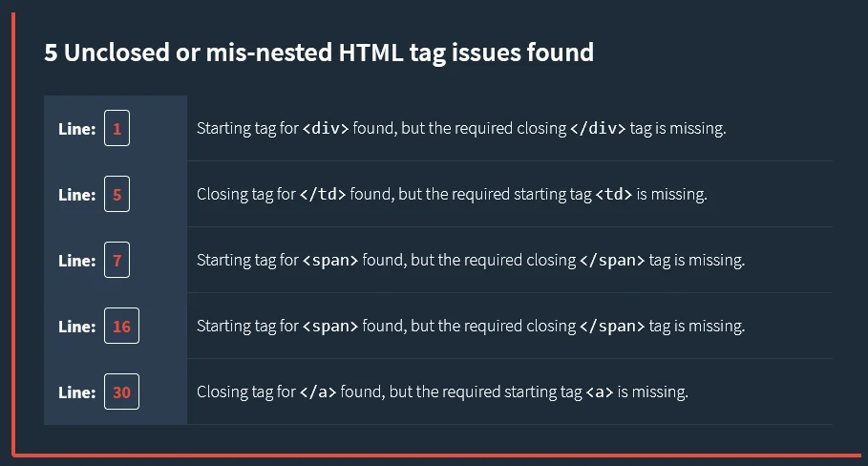Image resolution: width=868 pixels, height=466 pixels.
Task: Click the </td> closing tag code
Action: click(x=323, y=195)
